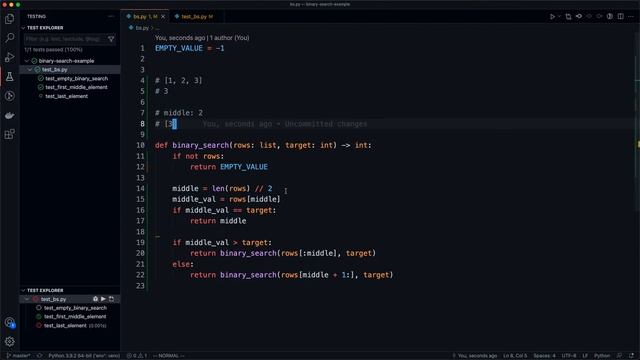Screen dimensions: 640x360
Task: Open the Accounts icon with badge
Action: (9, 322)
